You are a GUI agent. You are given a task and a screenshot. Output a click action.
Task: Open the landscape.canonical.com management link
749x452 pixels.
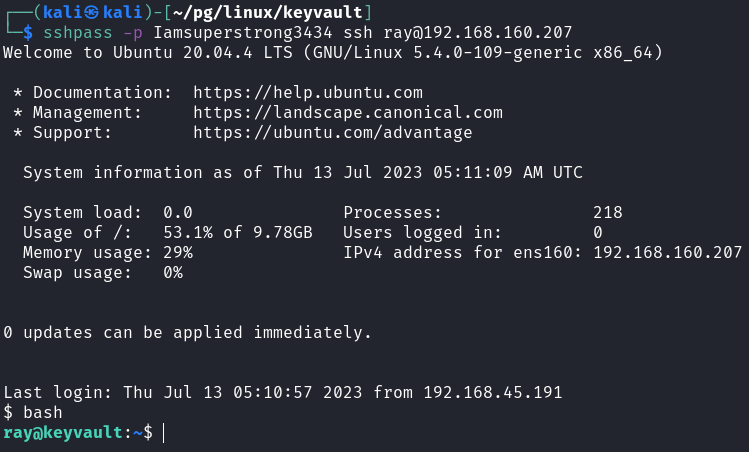pos(348,112)
